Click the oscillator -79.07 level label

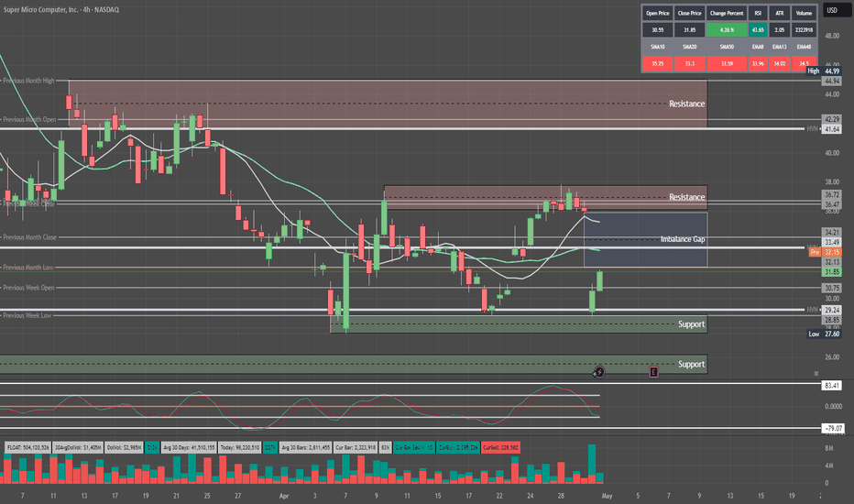coord(832,428)
